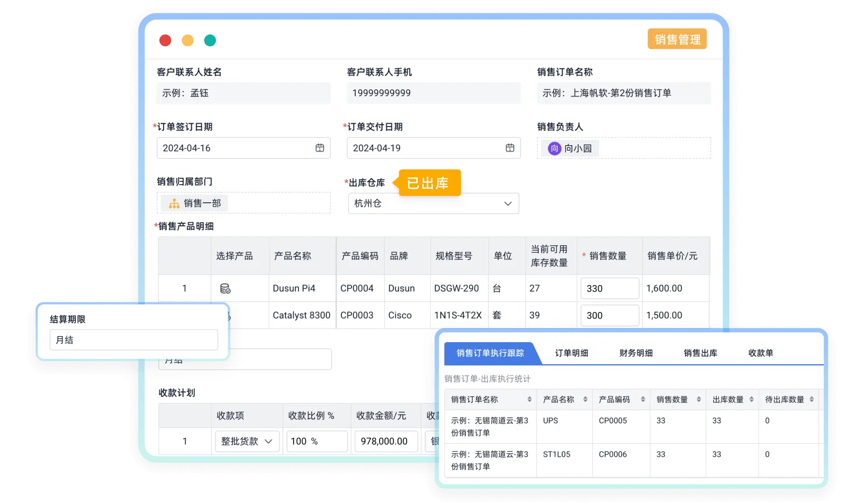
Task: Open the date picker for 订单签订日期
Action: pos(320,148)
